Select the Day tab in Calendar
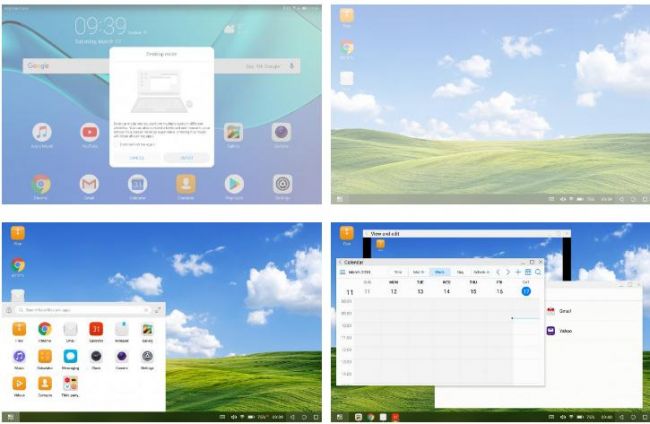The width and height of the screenshot is (650, 424). (460, 272)
